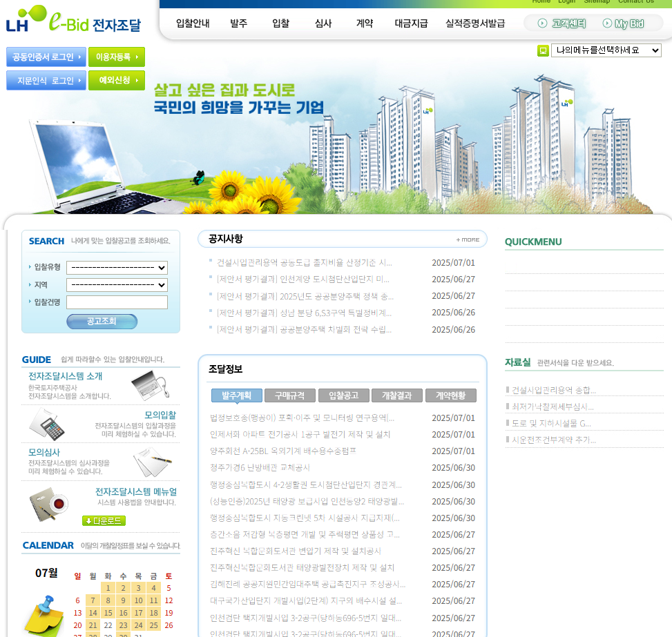The height and width of the screenshot is (637, 672).
Task: Click the laptop icon beside 전자조달시스템 소개
Action: [x=150, y=384]
